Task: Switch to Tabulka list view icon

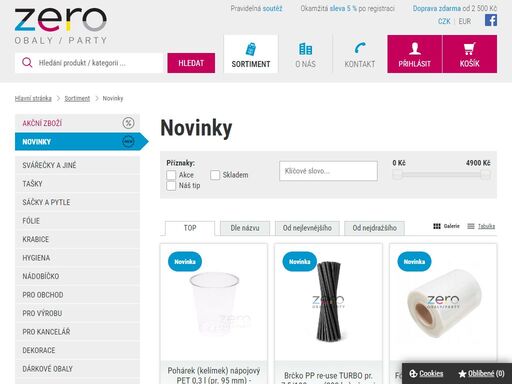Action: click(x=471, y=226)
